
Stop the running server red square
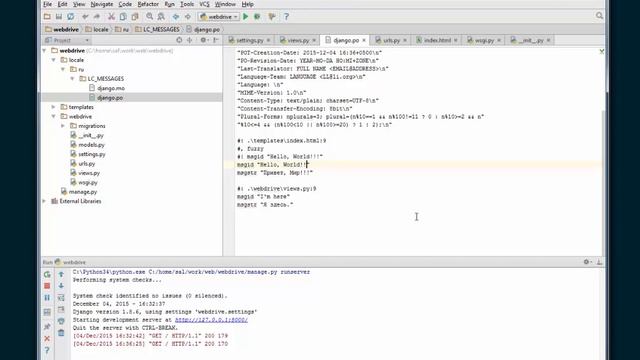pos(47,286)
